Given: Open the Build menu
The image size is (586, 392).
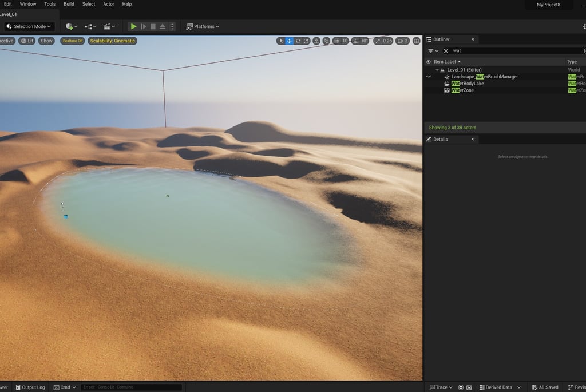Looking at the screenshot, I should (x=69, y=4).
